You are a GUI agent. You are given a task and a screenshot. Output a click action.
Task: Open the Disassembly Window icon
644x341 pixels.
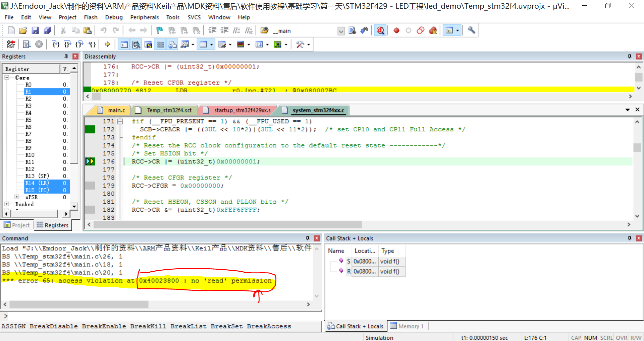pos(136,44)
